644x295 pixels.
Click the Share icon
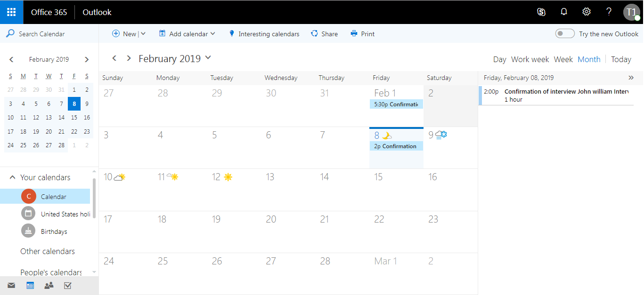[314, 33]
